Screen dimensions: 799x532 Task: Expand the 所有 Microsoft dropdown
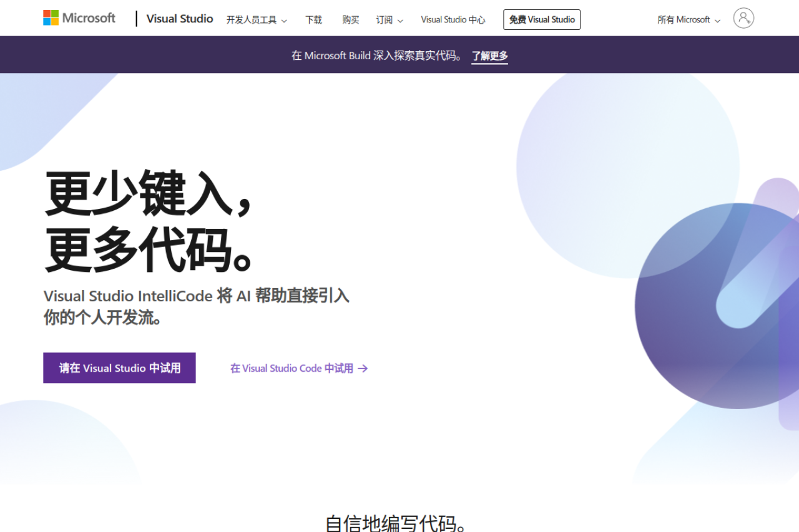click(x=689, y=20)
